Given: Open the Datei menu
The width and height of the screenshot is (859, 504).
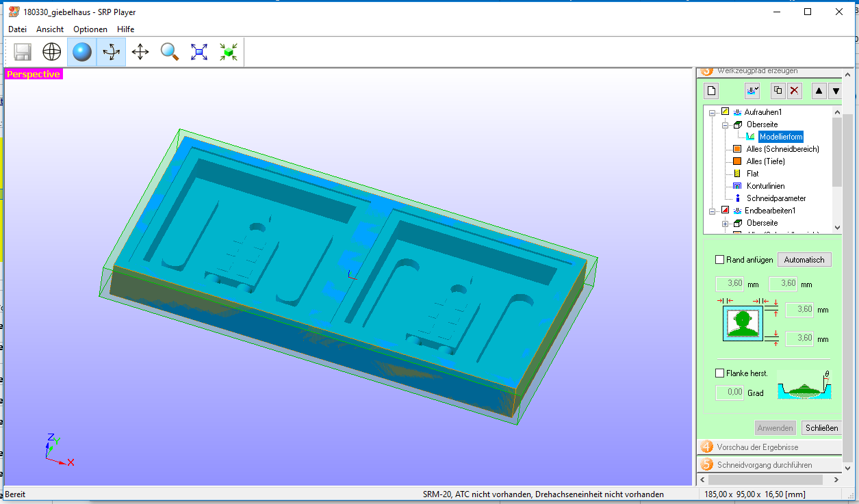Looking at the screenshot, I should pos(17,29).
